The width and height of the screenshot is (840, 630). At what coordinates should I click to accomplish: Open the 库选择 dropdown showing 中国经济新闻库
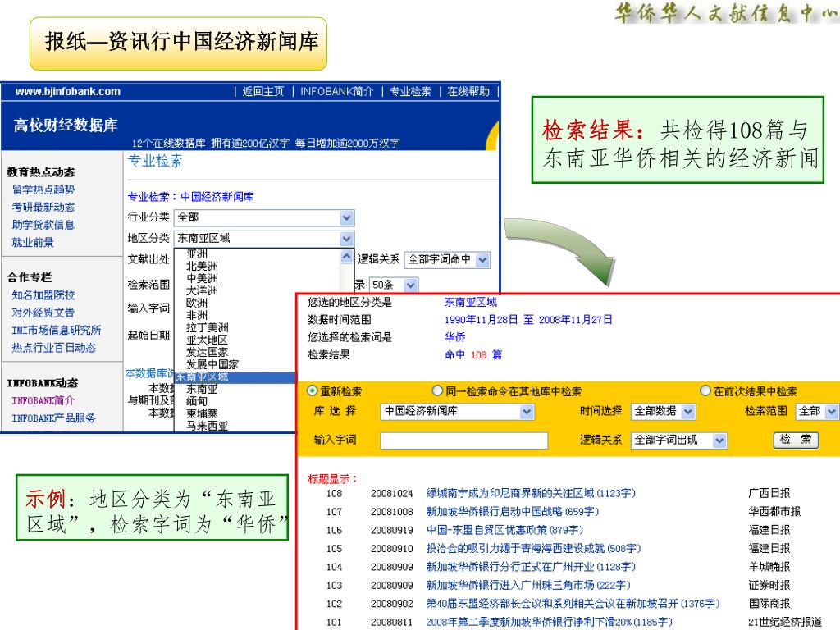click(458, 412)
